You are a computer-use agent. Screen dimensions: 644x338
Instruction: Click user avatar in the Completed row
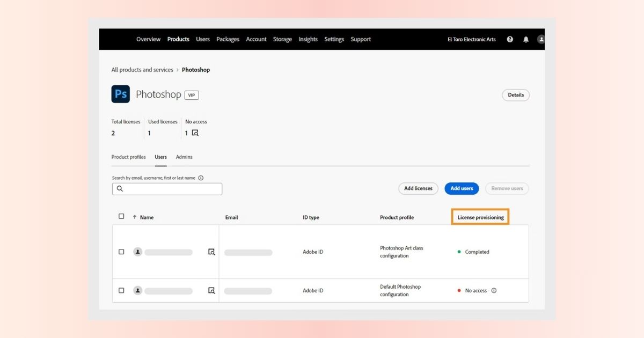137,252
